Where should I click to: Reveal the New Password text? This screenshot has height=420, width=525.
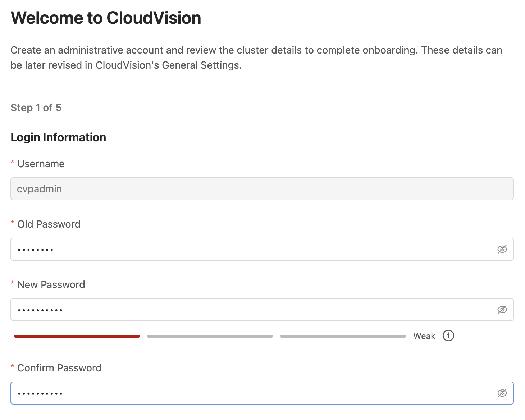(x=502, y=310)
